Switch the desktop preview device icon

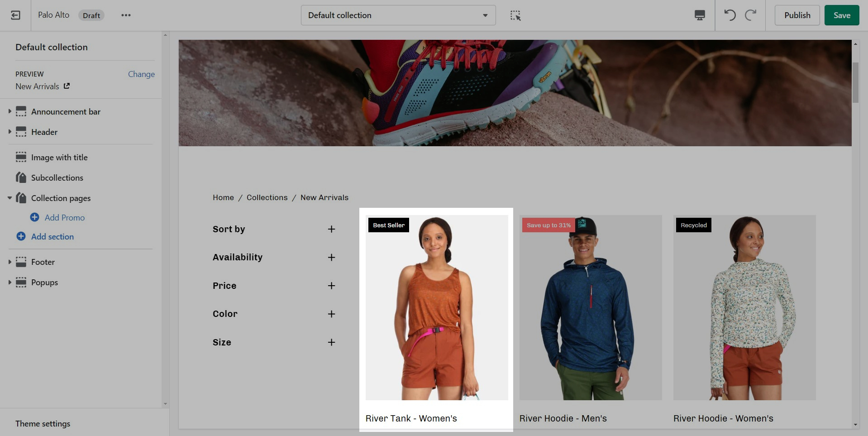(699, 15)
